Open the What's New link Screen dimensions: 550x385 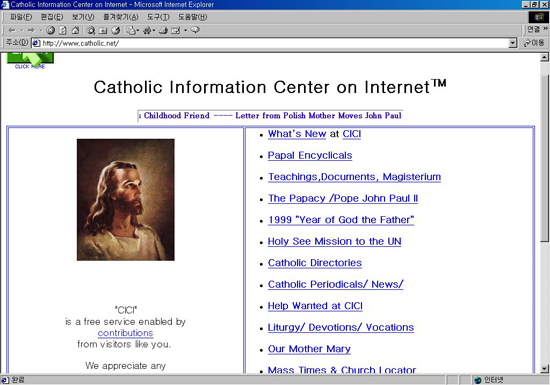pos(297,134)
